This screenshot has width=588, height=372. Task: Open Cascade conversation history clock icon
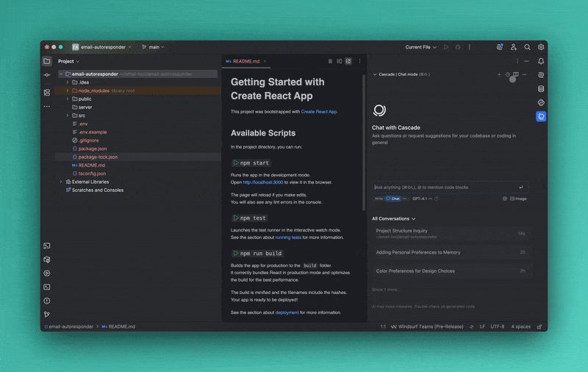point(508,75)
